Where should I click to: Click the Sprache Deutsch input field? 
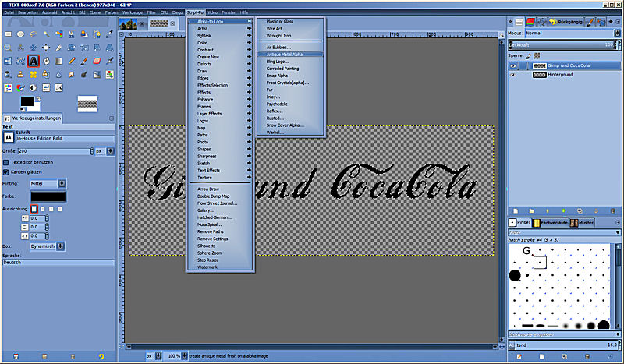pos(58,263)
